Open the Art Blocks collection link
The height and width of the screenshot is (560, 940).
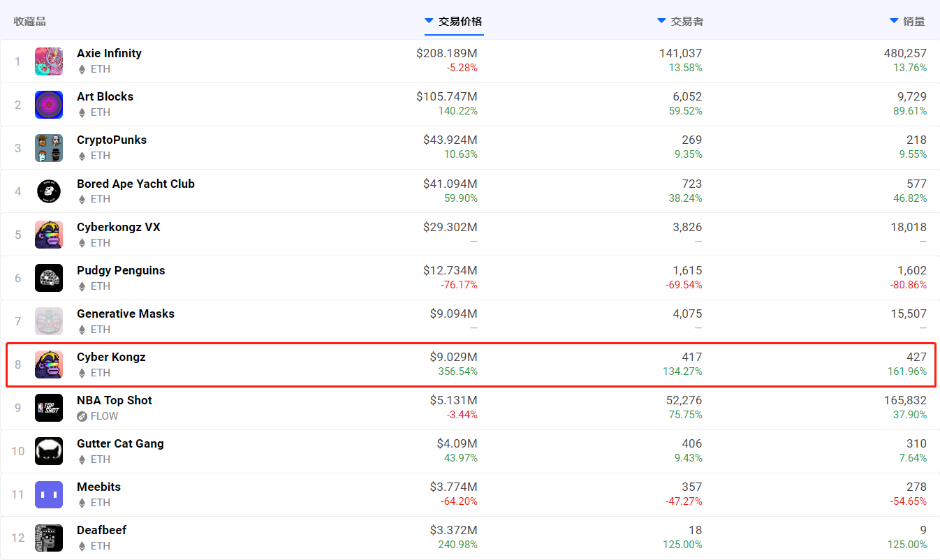[105, 96]
